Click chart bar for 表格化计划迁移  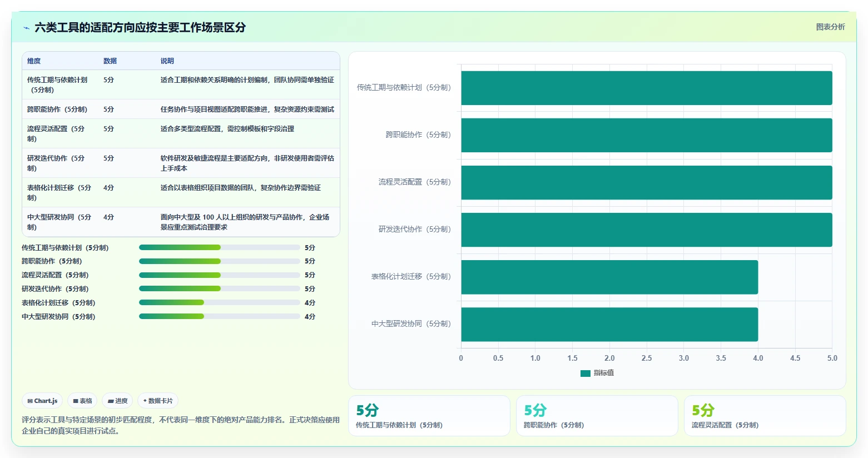(x=609, y=277)
